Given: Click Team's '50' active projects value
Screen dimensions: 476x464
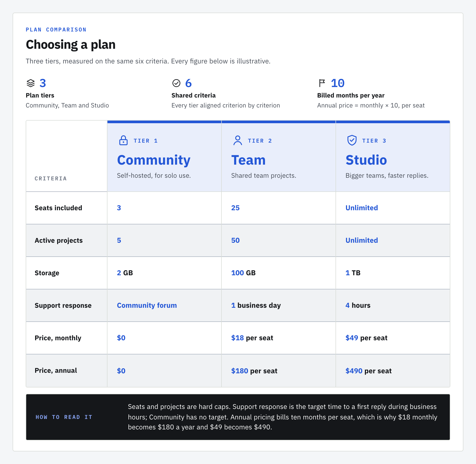Looking at the screenshot, I should tap(235, 240).
